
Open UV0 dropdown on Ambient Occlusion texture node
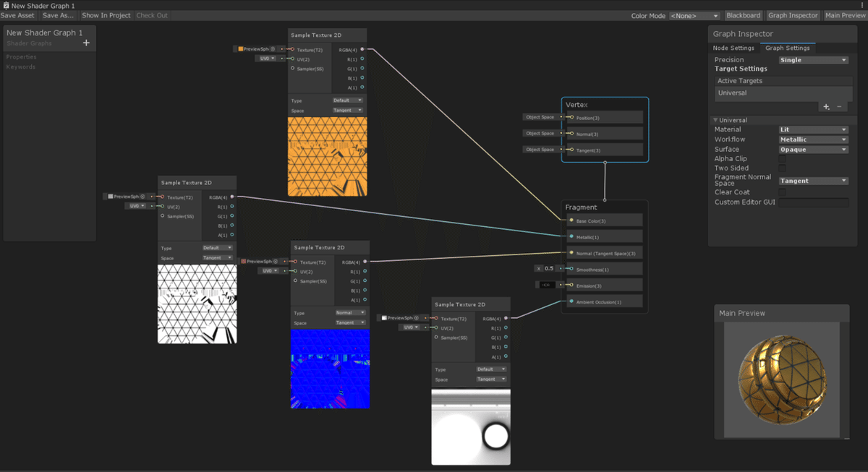[411, 327]
